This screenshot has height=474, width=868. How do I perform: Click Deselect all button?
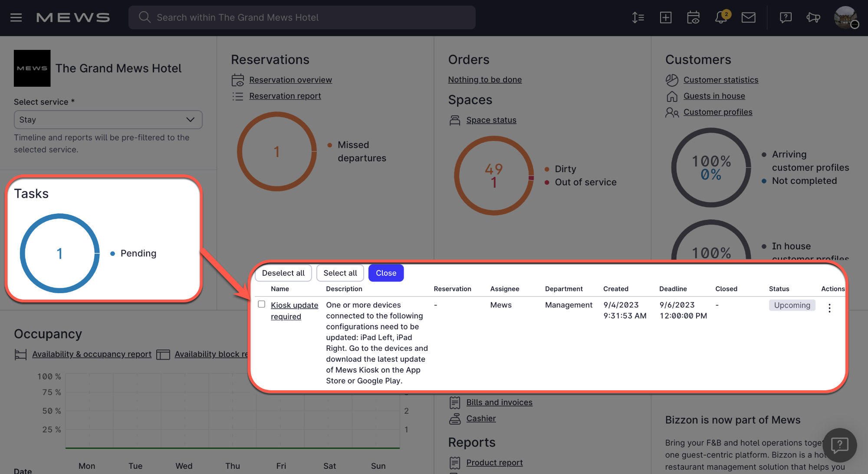coord(283,273)
